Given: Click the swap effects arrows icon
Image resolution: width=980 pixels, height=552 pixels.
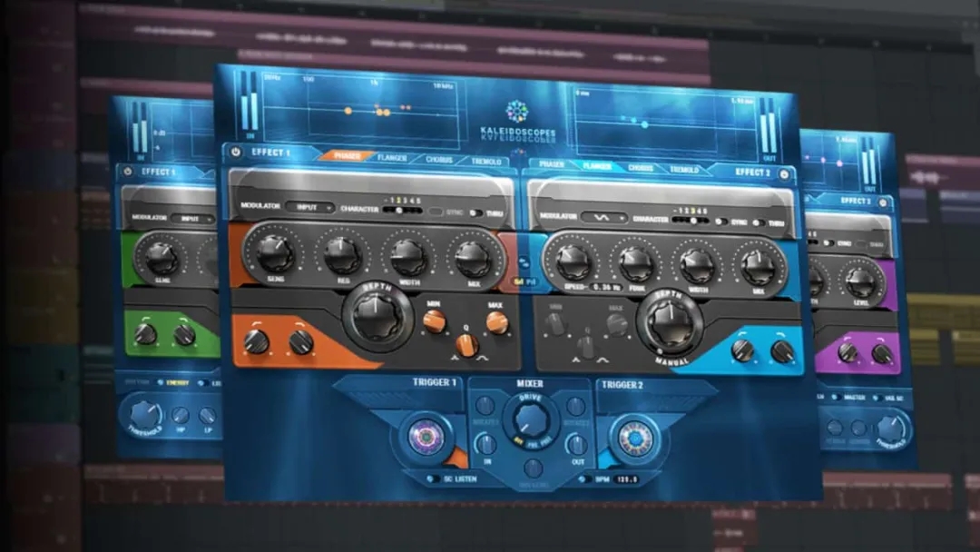Looking at the screenshot, I should pos(524,263).
